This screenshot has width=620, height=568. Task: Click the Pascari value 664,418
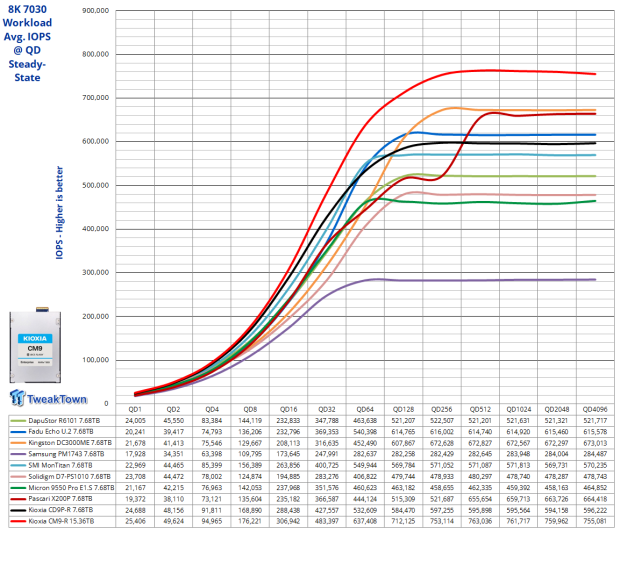pos(595,499)
